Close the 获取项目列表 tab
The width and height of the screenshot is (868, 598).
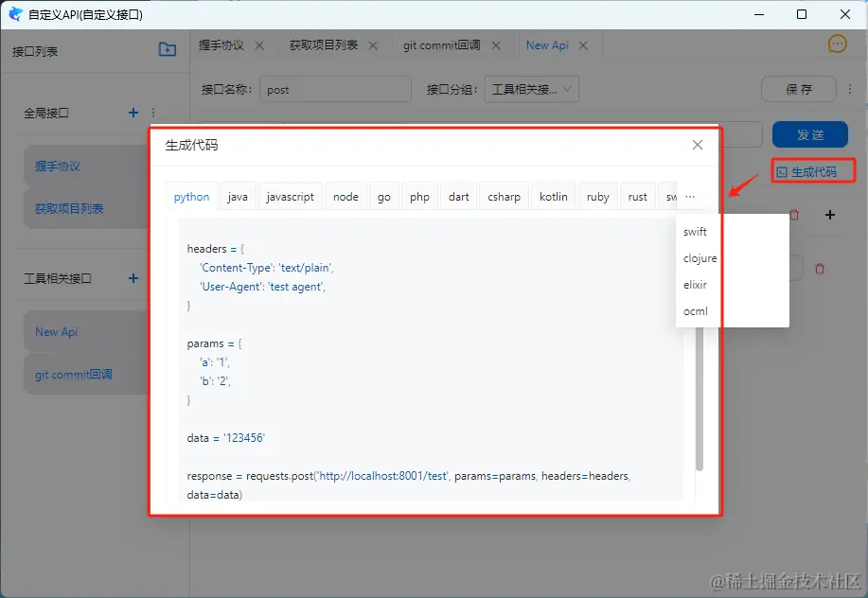coord(373,45)
